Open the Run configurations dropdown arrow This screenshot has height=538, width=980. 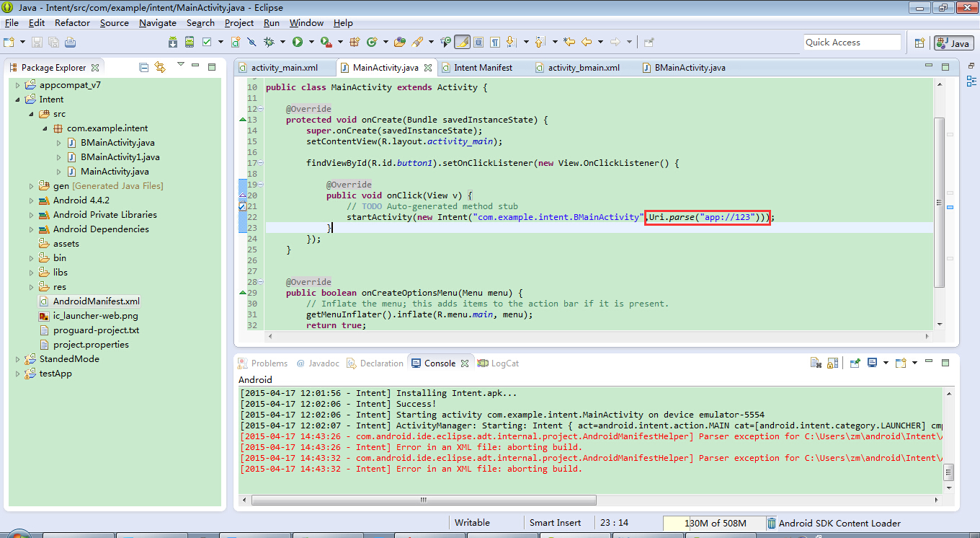[311, 42]
